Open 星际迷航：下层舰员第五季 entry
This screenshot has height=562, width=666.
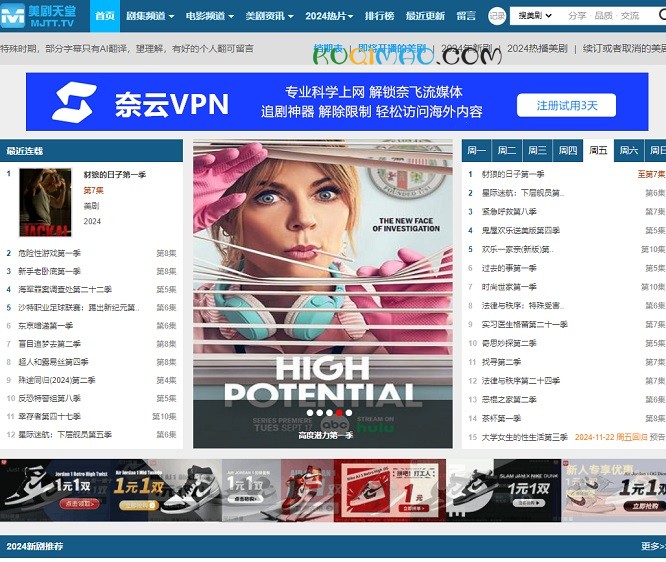tap(65, 435)
